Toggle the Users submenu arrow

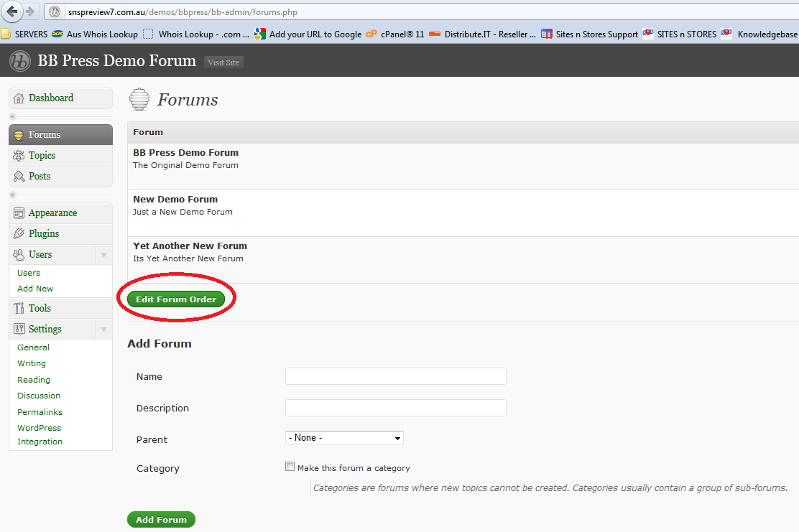click(104, 255)
